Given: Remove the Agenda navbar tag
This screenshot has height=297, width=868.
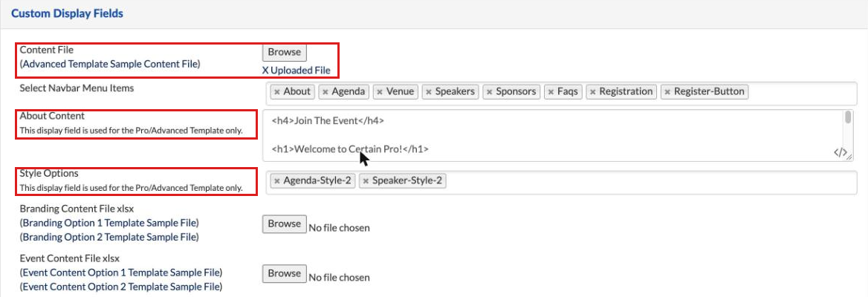Looking at the screenshot, I should click(325, 92).
